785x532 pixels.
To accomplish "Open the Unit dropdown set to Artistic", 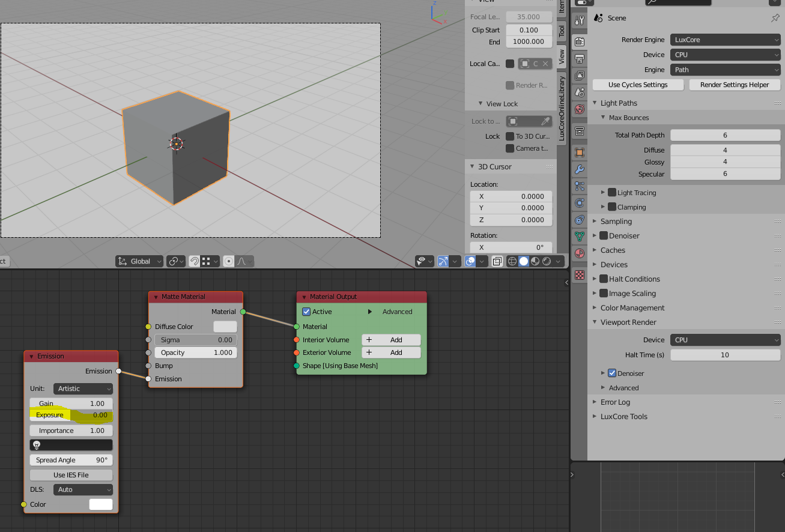I will [83, 388].
